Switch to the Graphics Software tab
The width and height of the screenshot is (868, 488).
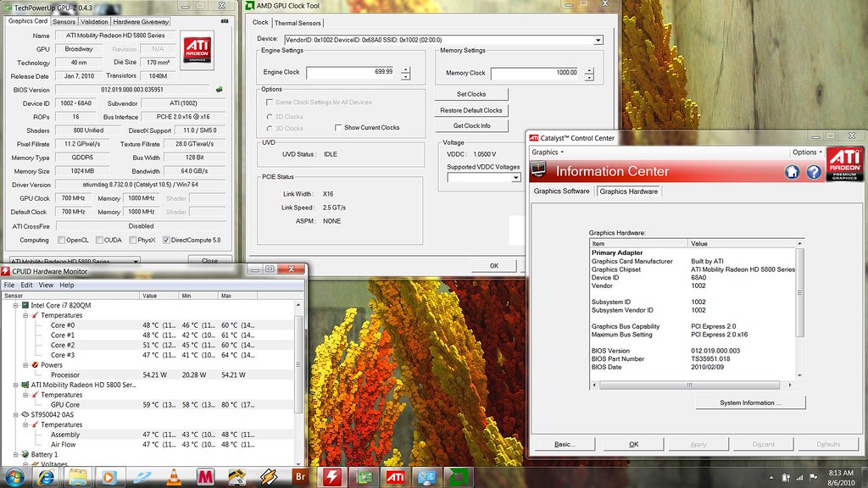point(561,191)
